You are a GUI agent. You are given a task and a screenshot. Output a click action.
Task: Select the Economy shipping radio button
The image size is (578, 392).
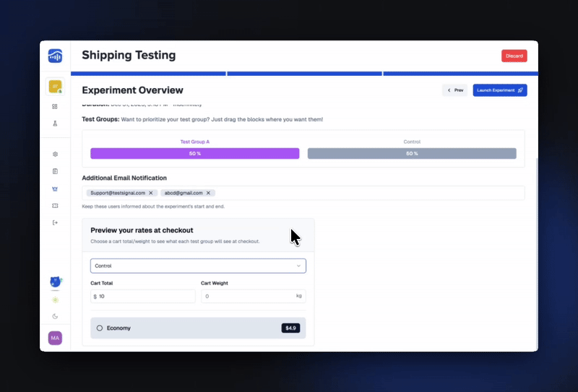click(100, 328)
